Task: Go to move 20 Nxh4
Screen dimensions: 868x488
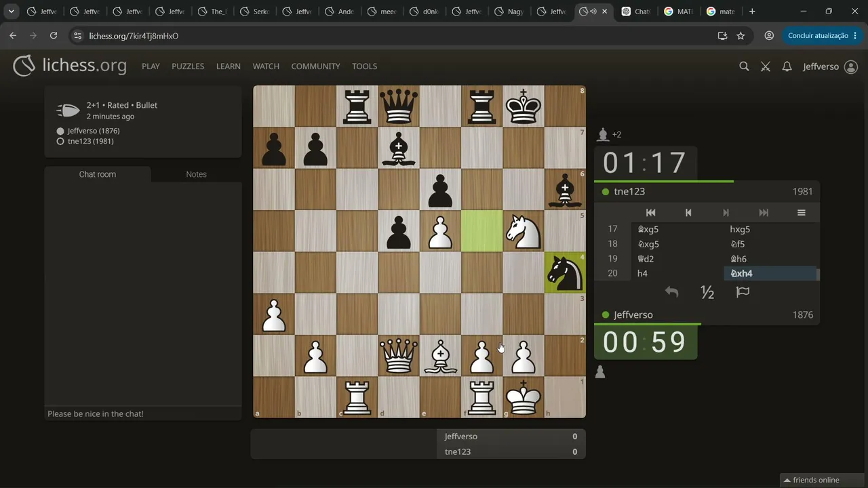Action: coord(771,274)
